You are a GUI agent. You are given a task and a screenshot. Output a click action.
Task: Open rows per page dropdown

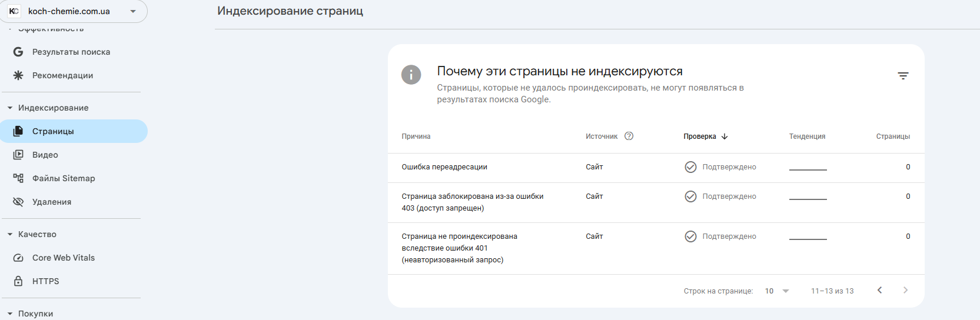[777, 291]
